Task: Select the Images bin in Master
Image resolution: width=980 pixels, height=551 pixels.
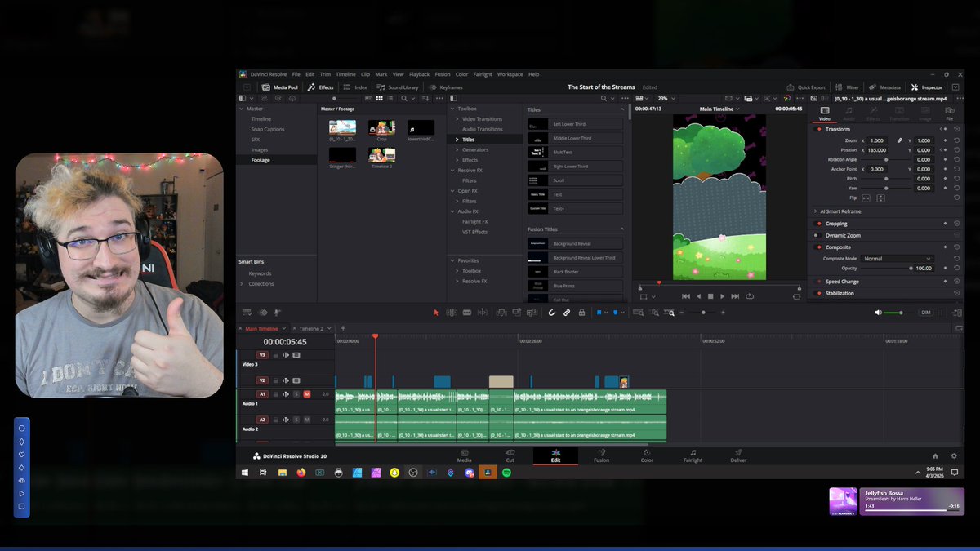Action: pyautogui.click(x=260, y=150)
